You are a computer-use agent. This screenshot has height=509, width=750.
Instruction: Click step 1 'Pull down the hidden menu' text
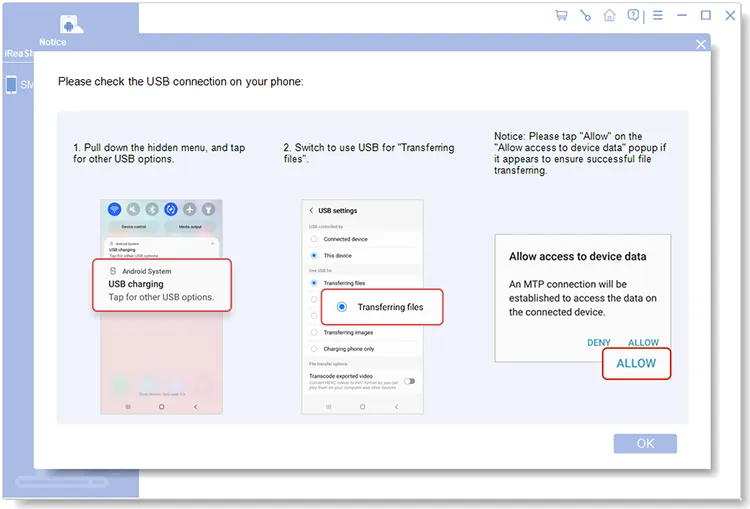tap(159, 153)
